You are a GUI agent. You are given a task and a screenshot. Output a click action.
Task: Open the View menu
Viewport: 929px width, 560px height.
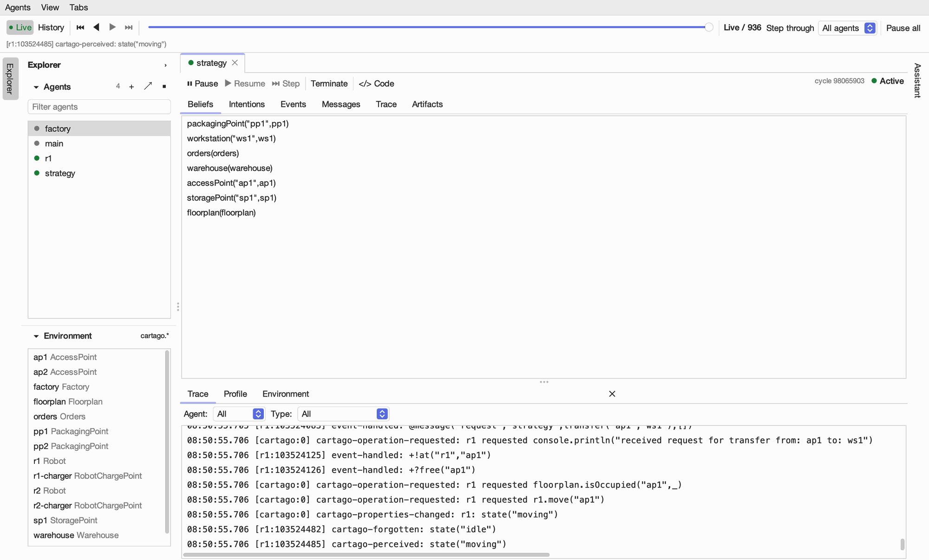50,7
